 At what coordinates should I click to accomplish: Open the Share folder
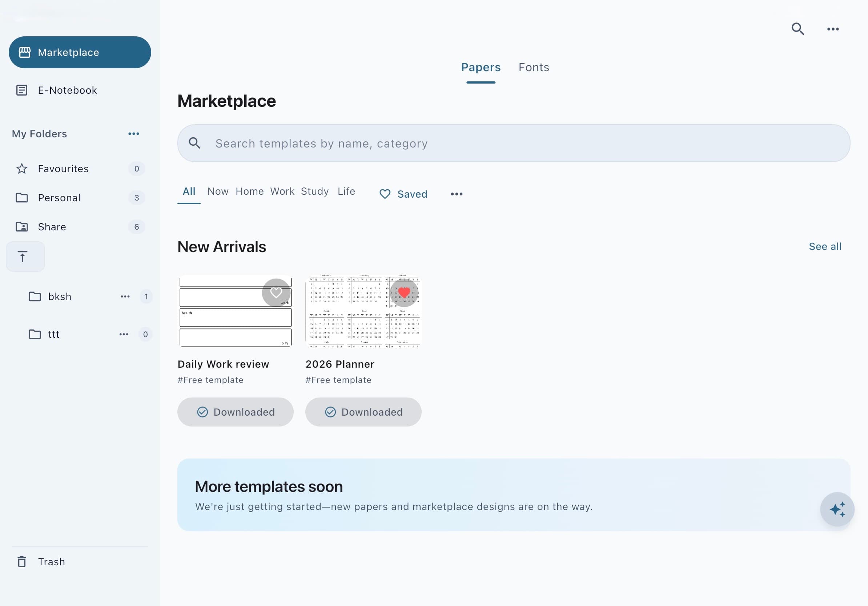[80, 227]
